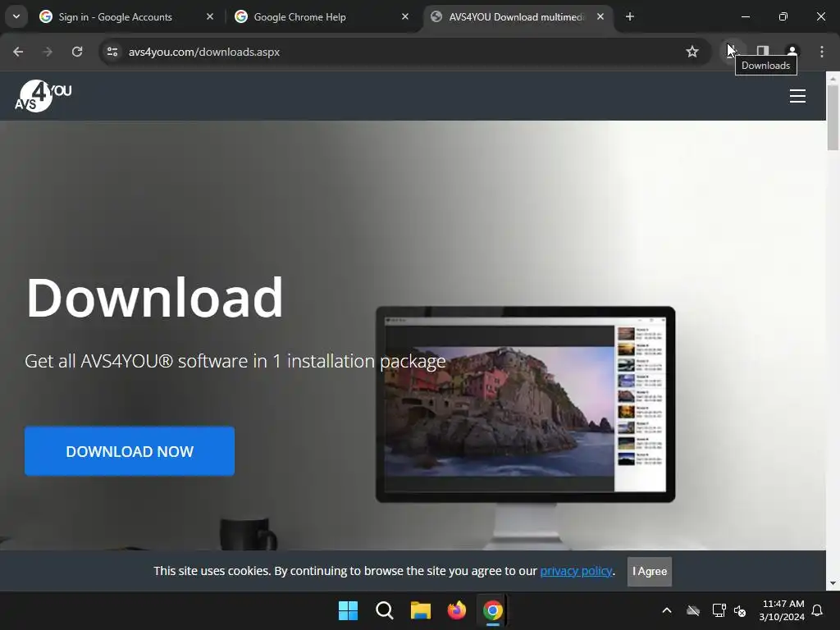Open Windows Start menu
Screen dimensions: 840x630
pyautogui.click(x=348, y=610)
